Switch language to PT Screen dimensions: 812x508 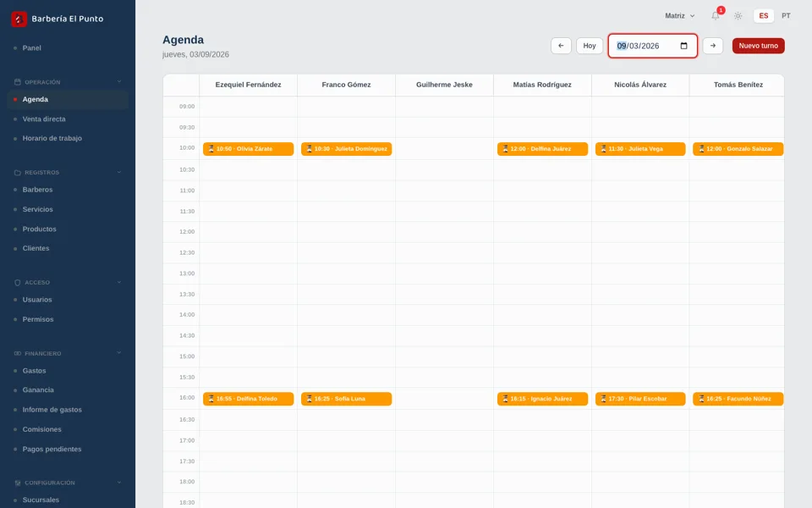(x=786, y=15)
